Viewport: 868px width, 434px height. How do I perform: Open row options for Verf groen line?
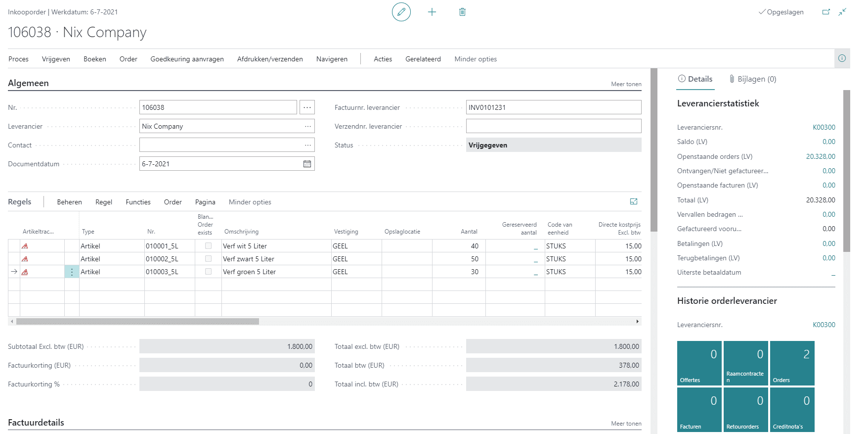point(72,272)
